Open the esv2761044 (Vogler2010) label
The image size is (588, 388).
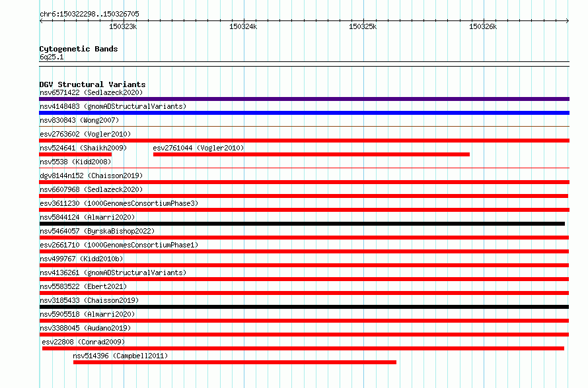[x=198, y=148]
